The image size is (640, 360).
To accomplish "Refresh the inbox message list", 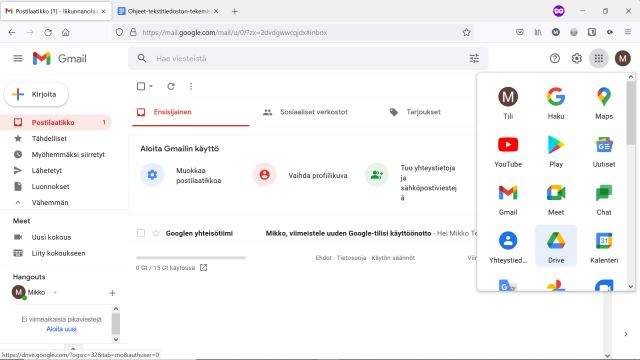I will (171, 86).
